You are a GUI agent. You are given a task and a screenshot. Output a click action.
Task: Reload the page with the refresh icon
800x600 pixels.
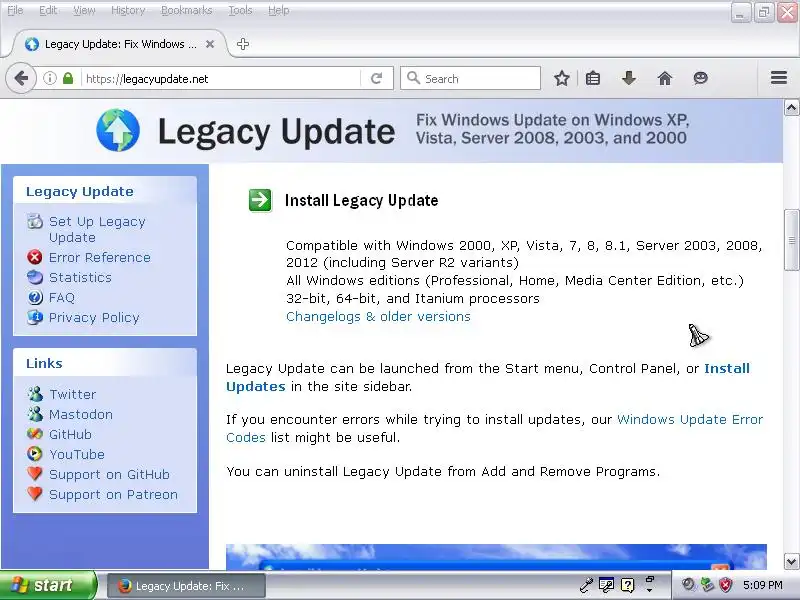click(377, 79)
